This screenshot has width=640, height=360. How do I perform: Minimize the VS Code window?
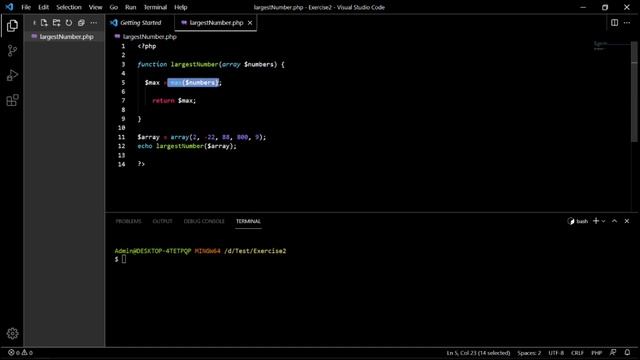(x=583, y=7)
